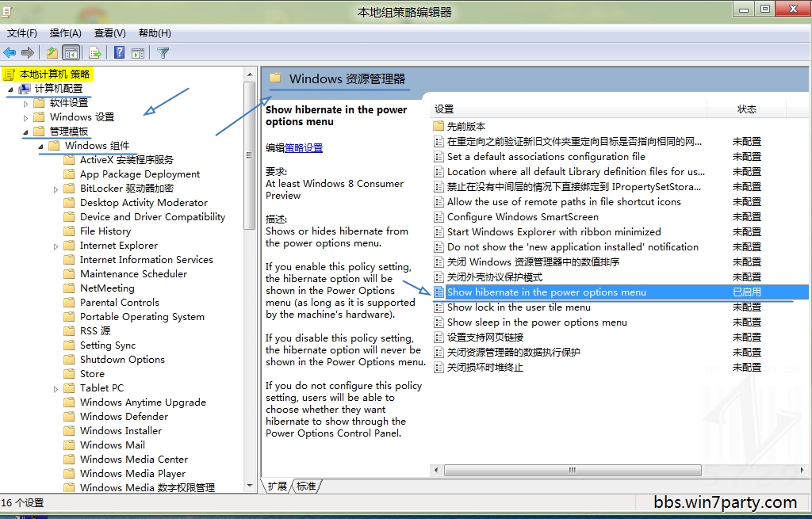Screen dimensions: 812x519
Task: Click the settings list horizontal scrollbar thumb
Action: pyautogui.click(x=573, y=471)
